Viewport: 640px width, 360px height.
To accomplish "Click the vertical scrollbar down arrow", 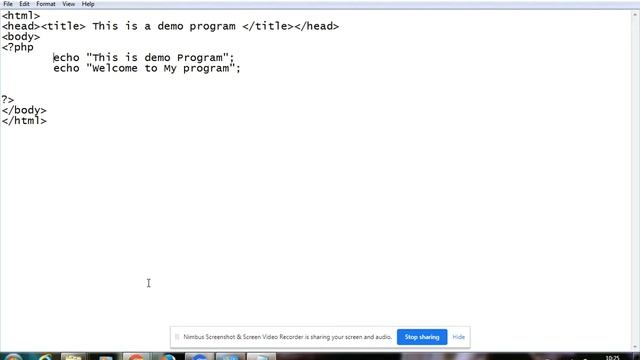I will point(635,347).
